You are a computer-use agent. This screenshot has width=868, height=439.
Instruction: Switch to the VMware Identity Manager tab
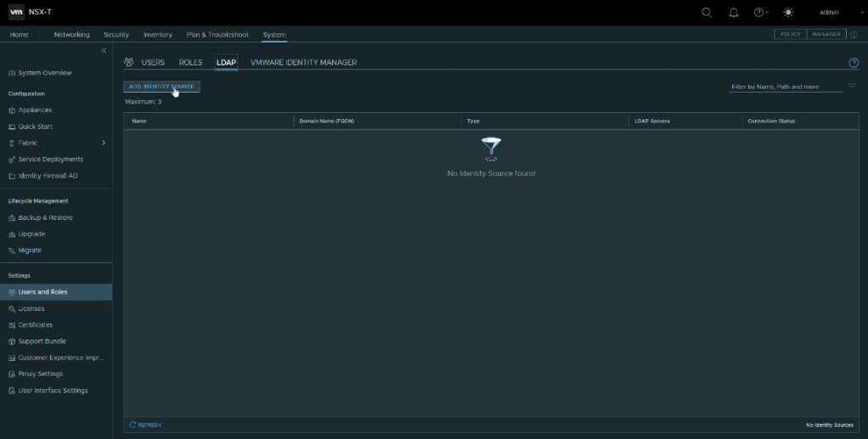(x=303, y=63)
